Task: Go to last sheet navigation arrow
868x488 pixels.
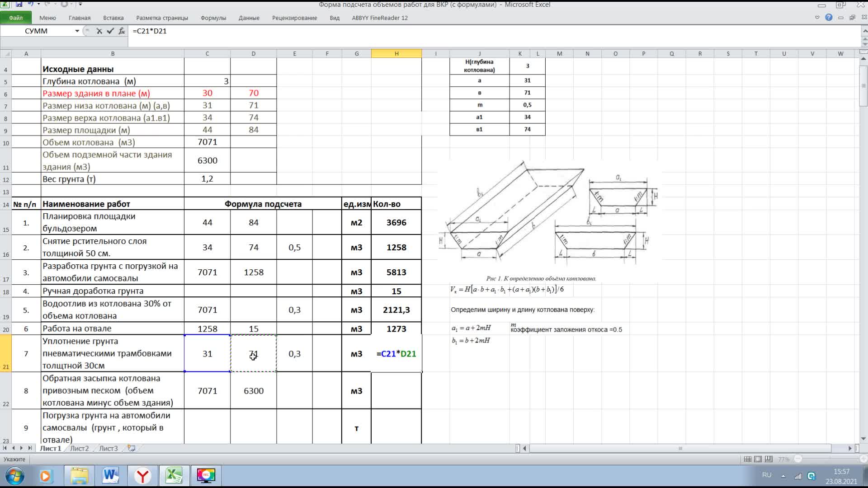Action: pos(30,448)
